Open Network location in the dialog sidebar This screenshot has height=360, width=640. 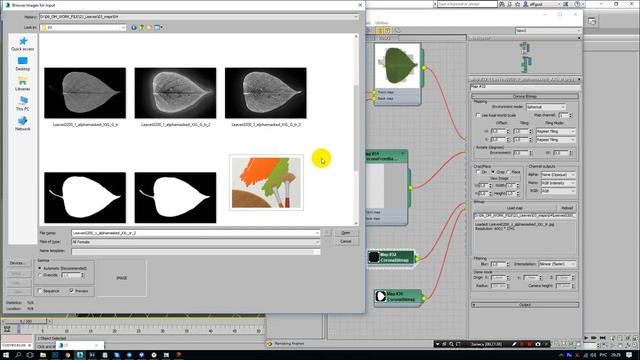click(x=23, y=124)
